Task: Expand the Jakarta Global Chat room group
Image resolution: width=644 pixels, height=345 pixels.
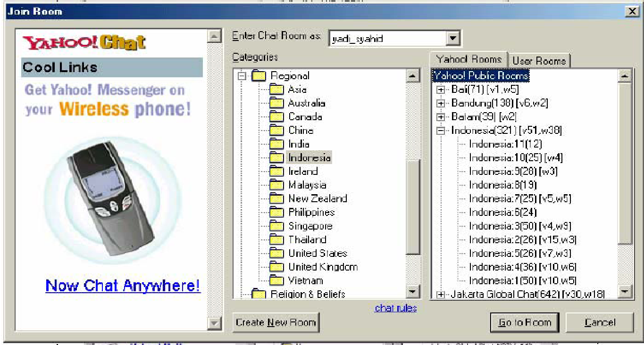Action: [x=441, y=295]
